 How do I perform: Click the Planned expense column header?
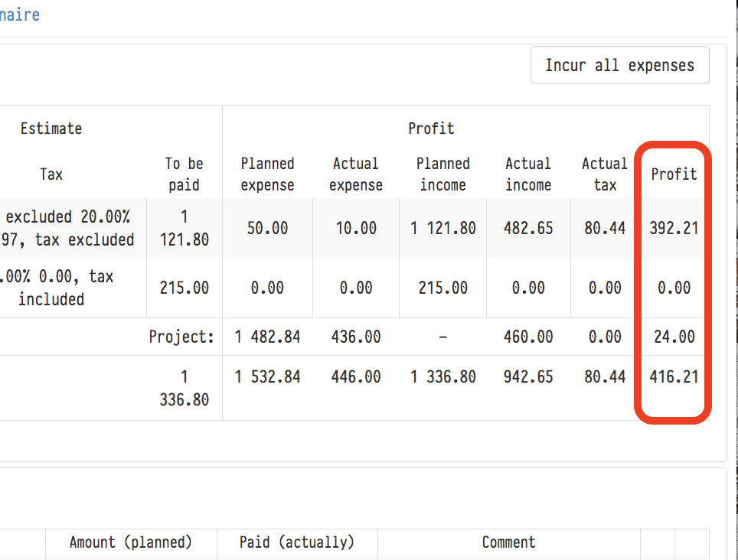[x=267, y=174]
